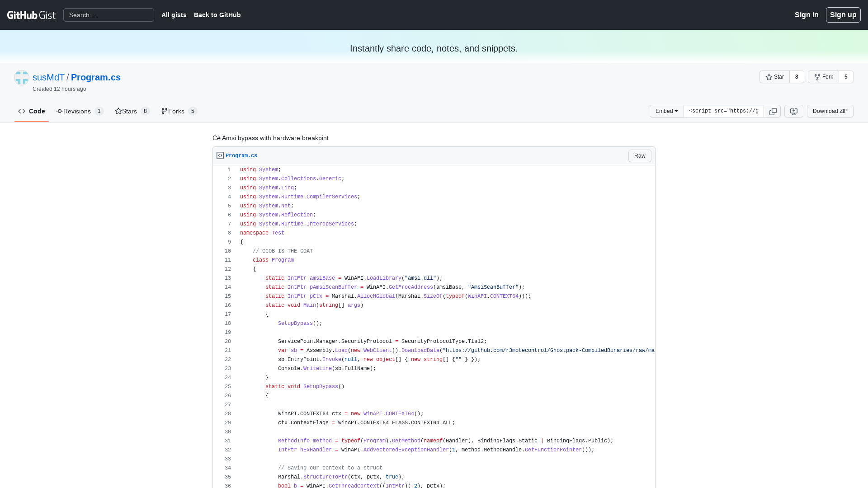The width and height of the screenshot is (868, 488).
Task: Click the "Created 12 hours ago" timestamp
Action: (59, 89)
